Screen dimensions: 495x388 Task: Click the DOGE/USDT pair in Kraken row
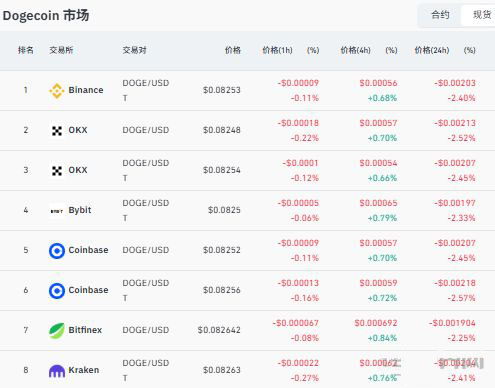[x=146, y=370]
